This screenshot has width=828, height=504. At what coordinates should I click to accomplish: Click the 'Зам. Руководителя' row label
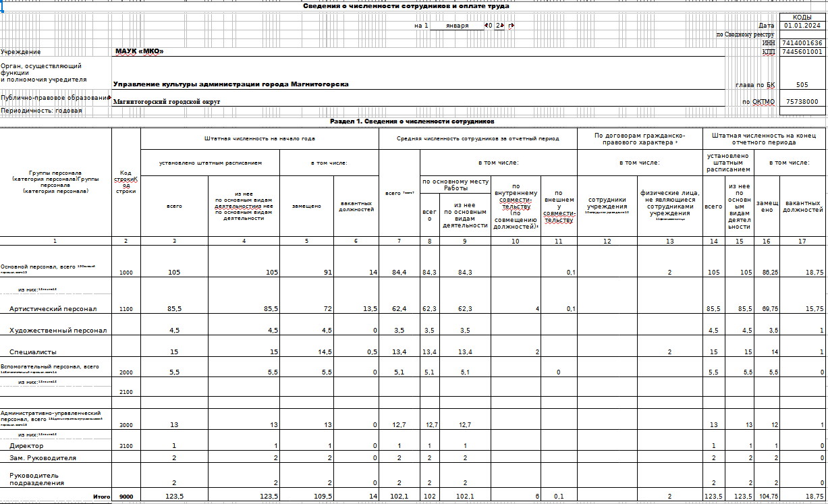tap(43, 457)
